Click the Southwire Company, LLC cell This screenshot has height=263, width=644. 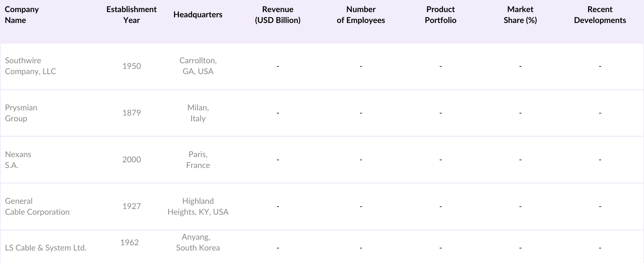pyautogui.click(x=31, y=66)
